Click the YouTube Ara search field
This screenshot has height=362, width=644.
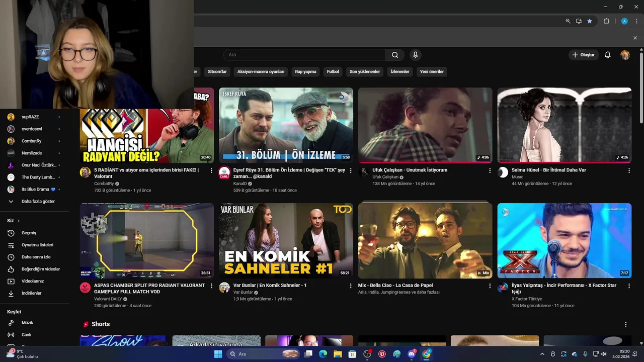(304, 55)
